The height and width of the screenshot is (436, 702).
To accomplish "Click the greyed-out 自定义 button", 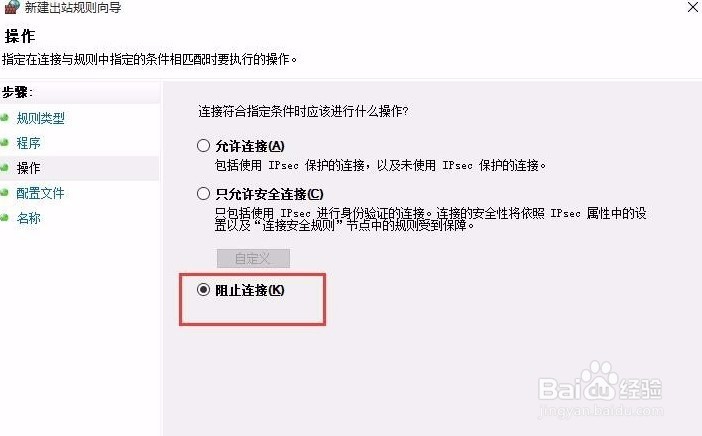I will [x=253, y=258].
